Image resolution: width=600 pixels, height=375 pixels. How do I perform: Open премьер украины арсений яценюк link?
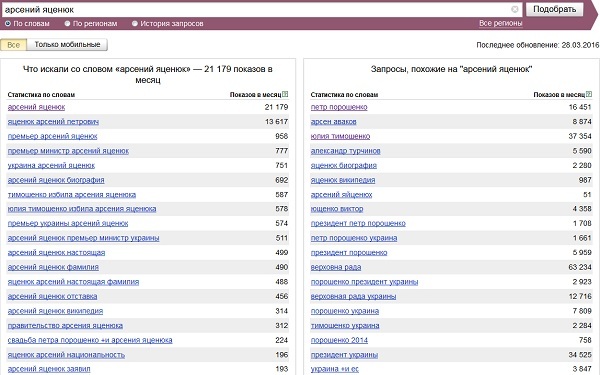pos(68,223)
